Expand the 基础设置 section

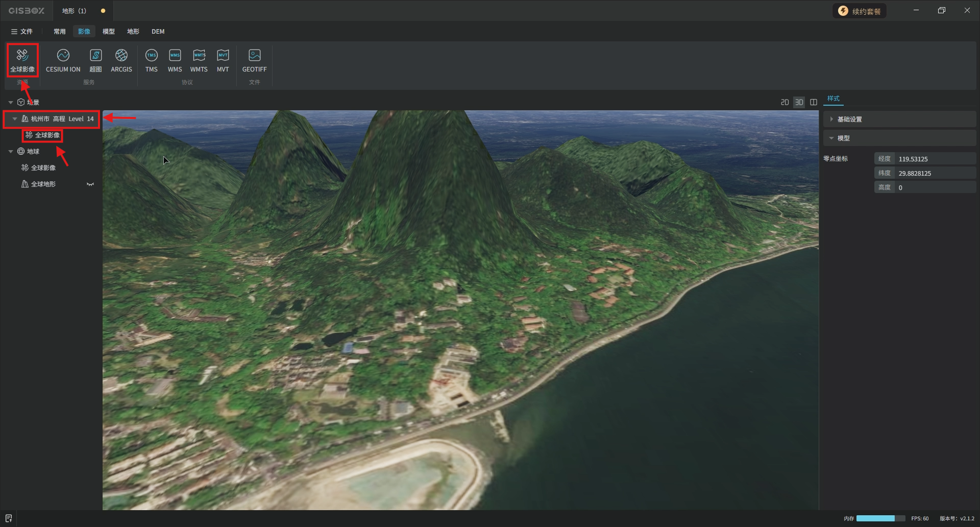tap(849, 119)
